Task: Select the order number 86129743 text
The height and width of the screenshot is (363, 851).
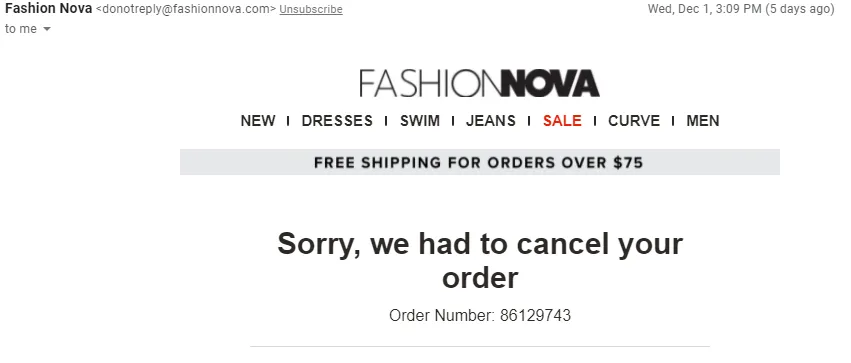Action: click(x=536, y=315)
